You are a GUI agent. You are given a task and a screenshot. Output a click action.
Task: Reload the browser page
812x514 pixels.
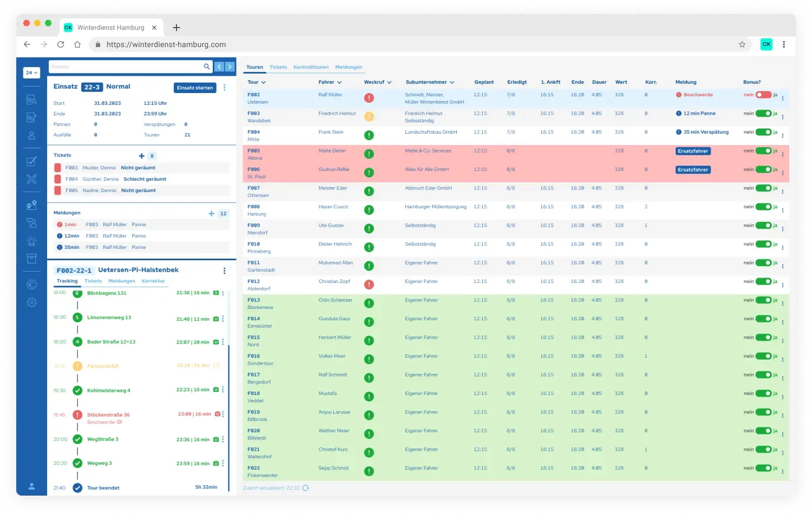[61, 44]
